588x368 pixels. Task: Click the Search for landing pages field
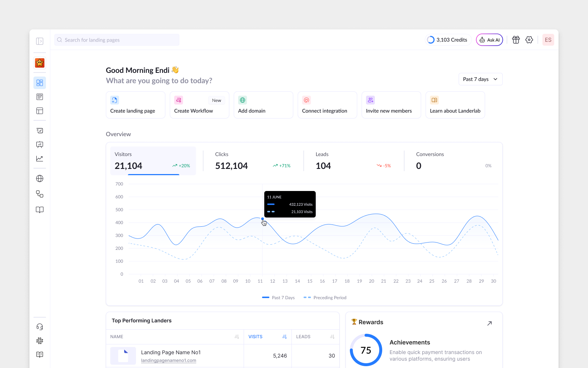pyautogui.click(x=117, y=40)
